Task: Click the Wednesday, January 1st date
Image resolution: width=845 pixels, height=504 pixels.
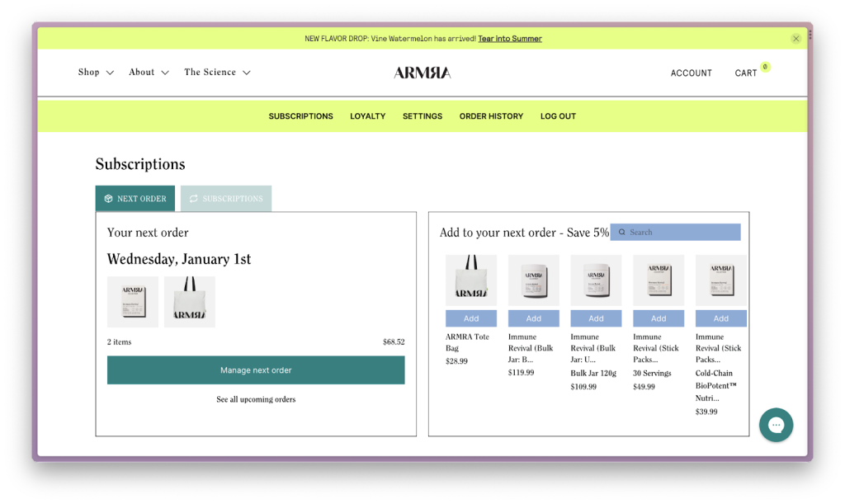Action: (x=179, y=259)
